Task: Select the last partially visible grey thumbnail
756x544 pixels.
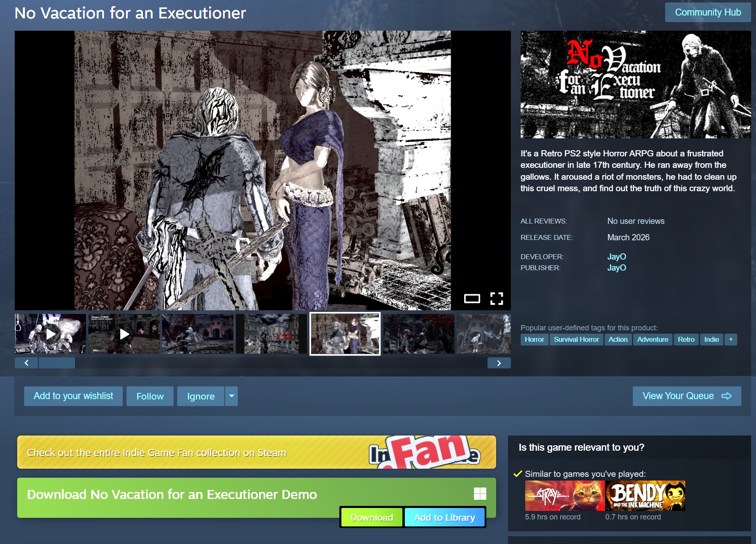Action: (x=484, y=334)
